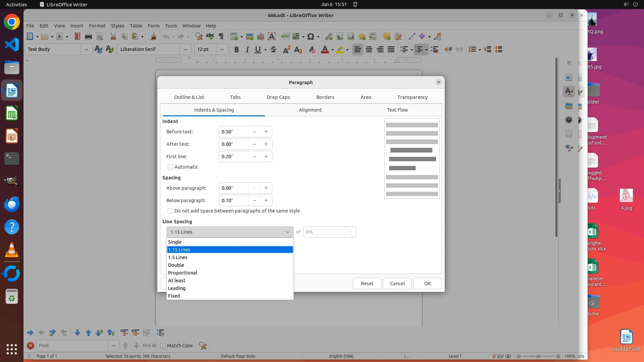Open the font size dropdown arrow

coord(222,49)
